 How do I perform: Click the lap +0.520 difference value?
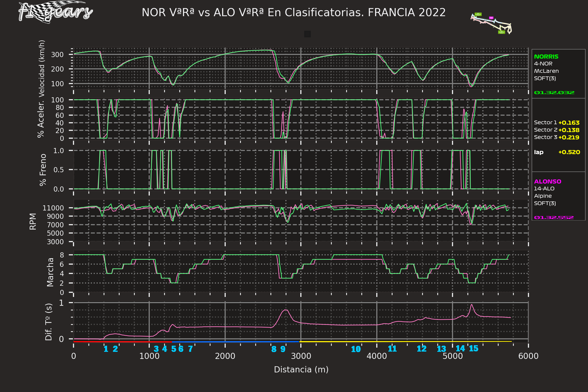click(569, 152)
